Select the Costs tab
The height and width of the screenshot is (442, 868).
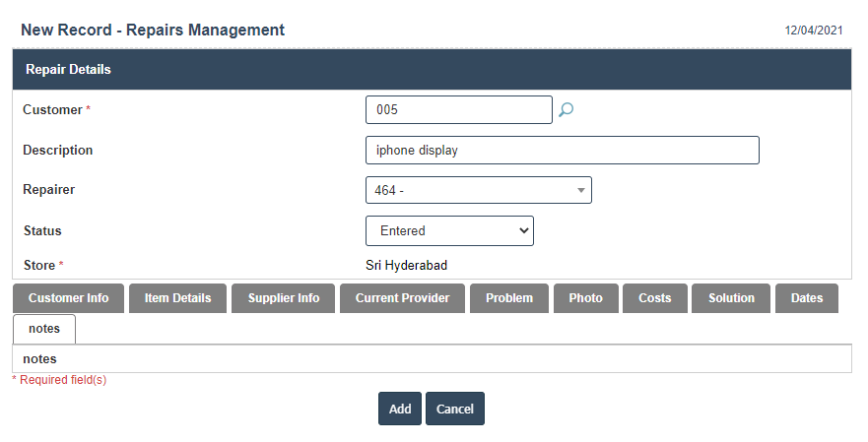point(655,298)
